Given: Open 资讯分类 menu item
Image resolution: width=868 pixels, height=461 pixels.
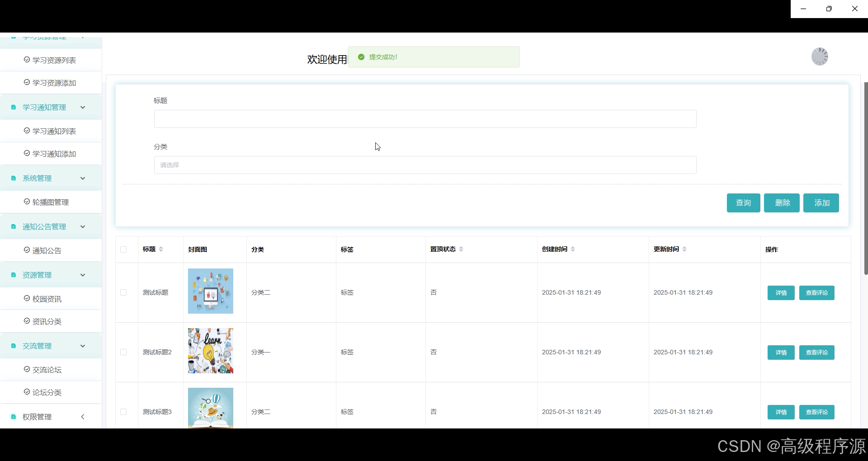Looking at the screenshot, I should tap(51, 321).
